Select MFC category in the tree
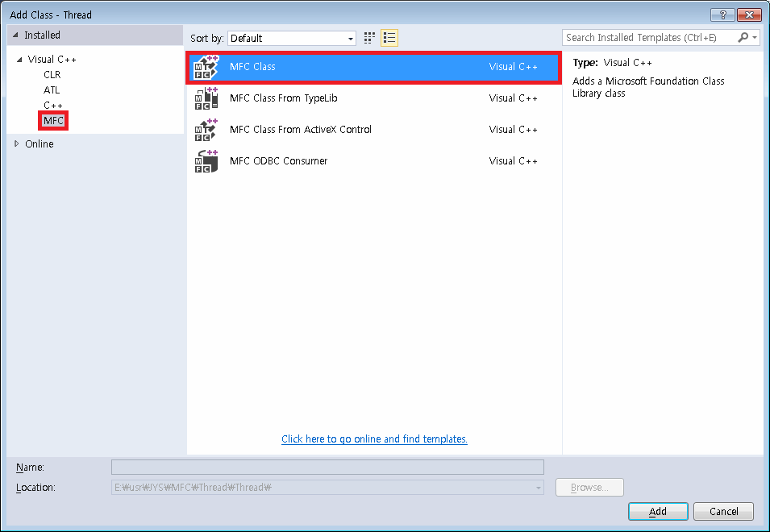This screenshot has height=532, width=770. click(x=53, y=120)
